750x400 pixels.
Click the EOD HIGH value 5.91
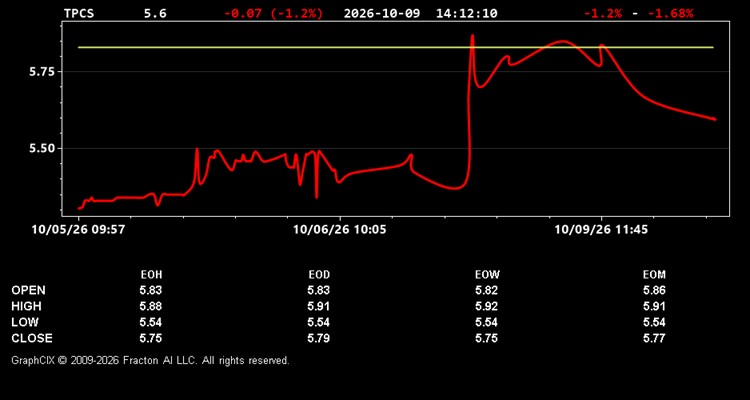click(319, 306)
